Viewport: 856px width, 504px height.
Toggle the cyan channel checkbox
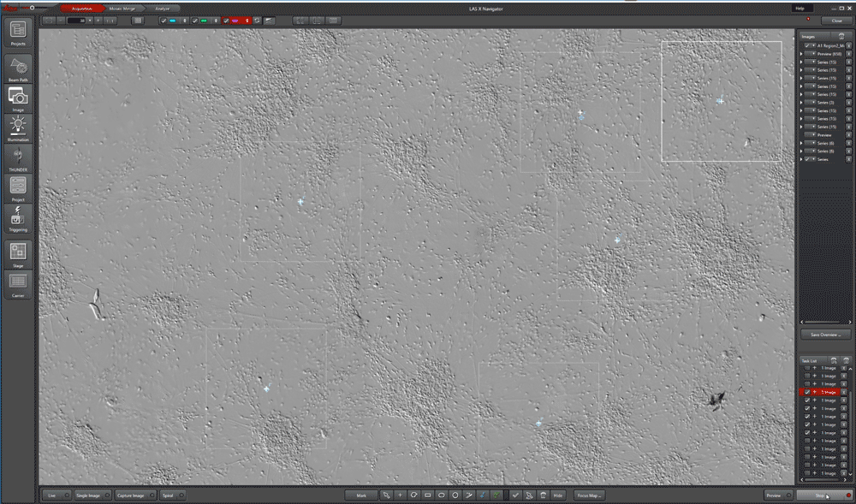[163, 21]
